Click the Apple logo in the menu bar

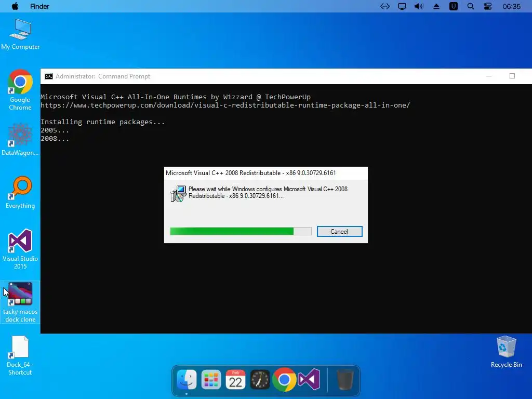tap(15, 6)
